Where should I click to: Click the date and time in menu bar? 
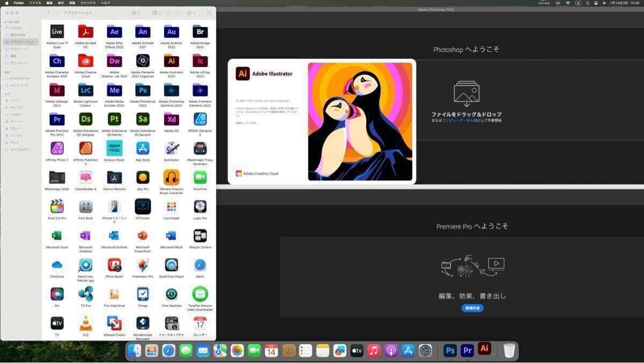click(x=624, y=3)
